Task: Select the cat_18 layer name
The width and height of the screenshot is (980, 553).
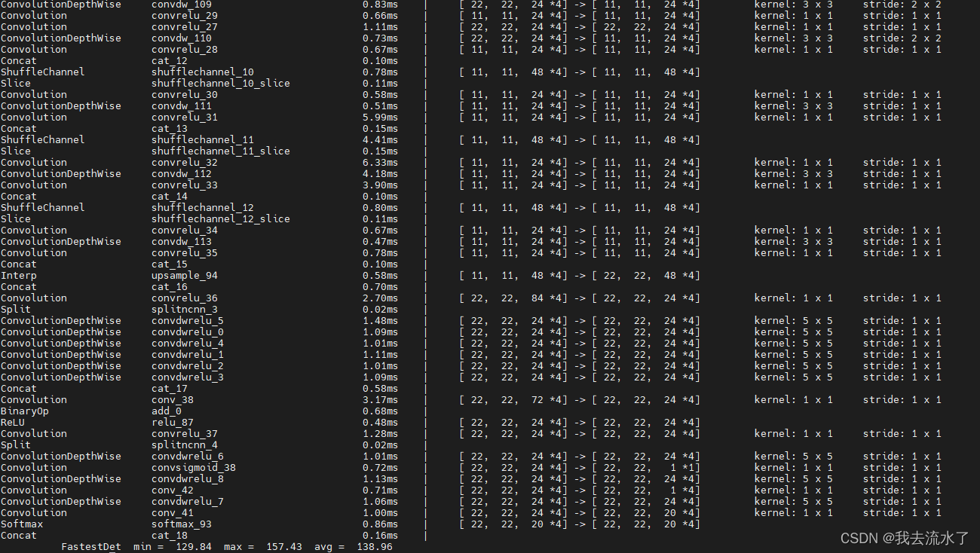Action: click(x=170, y=536)
